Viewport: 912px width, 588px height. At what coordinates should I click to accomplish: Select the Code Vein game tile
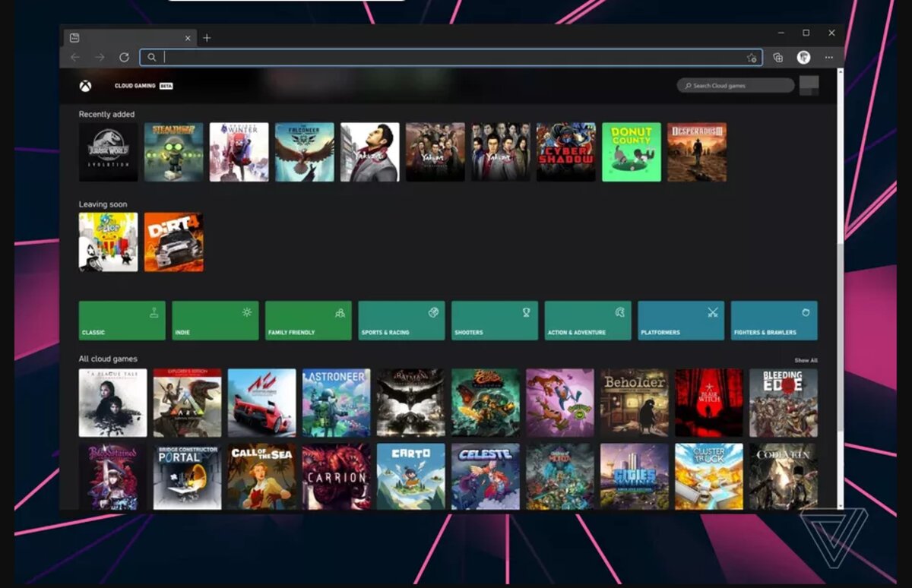coord(784,476)
